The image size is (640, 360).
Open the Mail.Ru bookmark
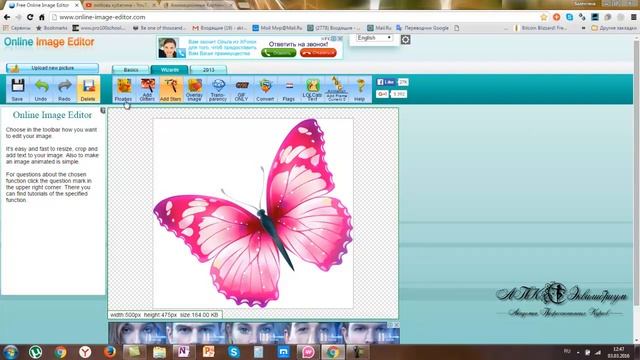pyautogui.click(x=380, y=28)
